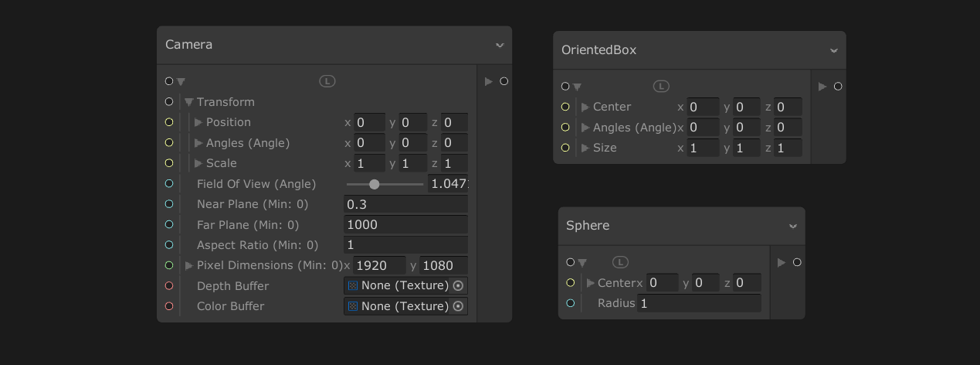This screenshot has width=980, height=365.
Task: Collapse the Sphere node using header chevron
Action: 793,226
